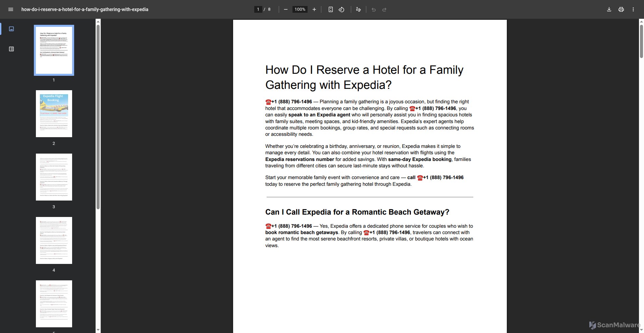
Task: Select page 1 thumbnail in the sidebar
Action: [x=54, y=50]
